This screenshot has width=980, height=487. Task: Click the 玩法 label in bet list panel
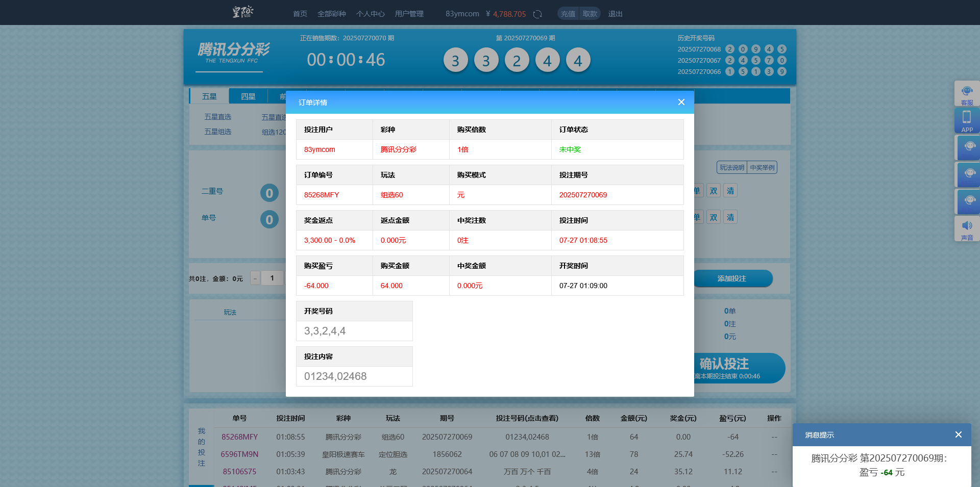pos(230,312)
